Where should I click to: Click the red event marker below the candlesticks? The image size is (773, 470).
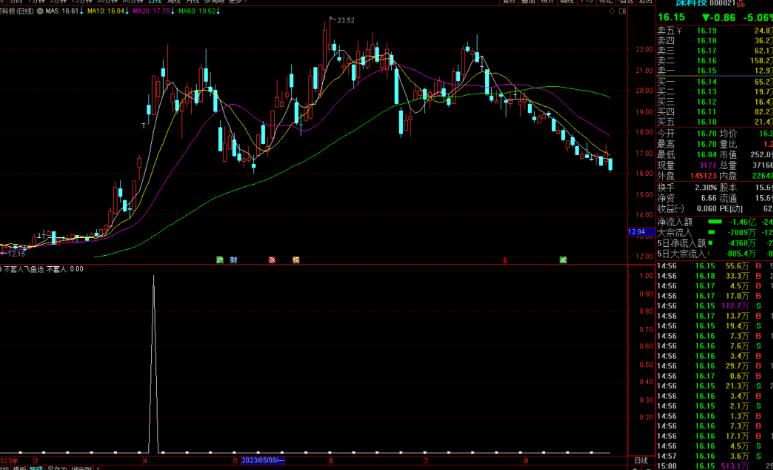(272, 259)
